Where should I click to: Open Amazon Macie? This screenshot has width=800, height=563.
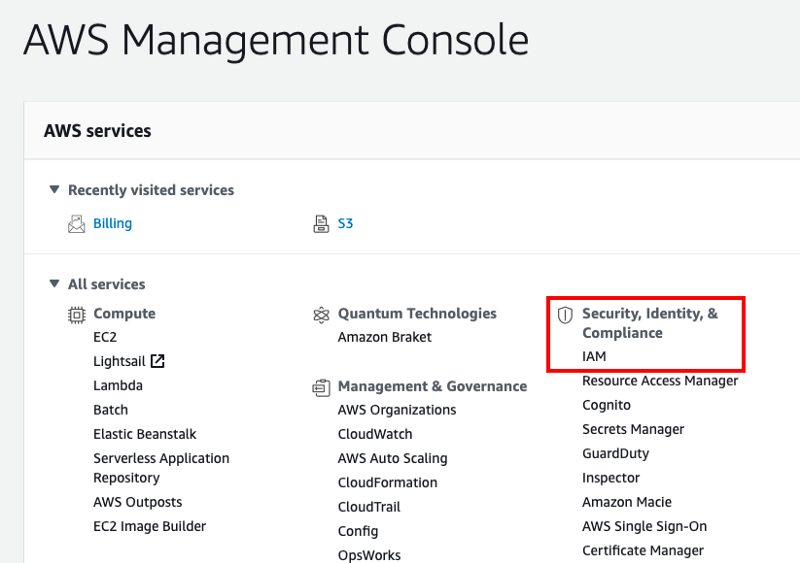627,502
